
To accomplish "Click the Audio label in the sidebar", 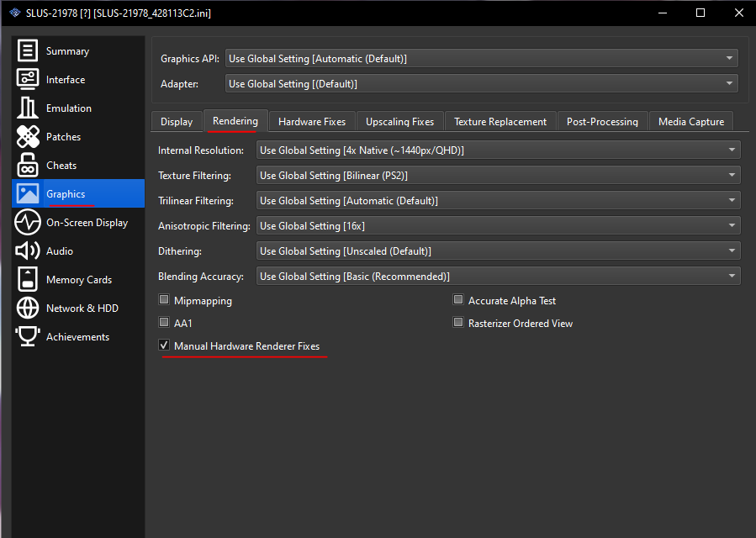I will tap(60, 251).
